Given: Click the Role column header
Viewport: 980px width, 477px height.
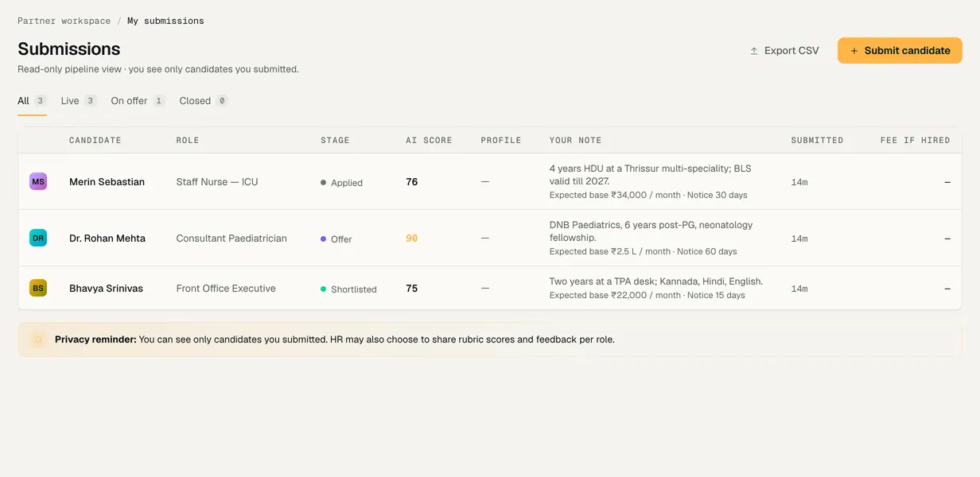Looking at the screenshot, I should [x=188, y=140].
